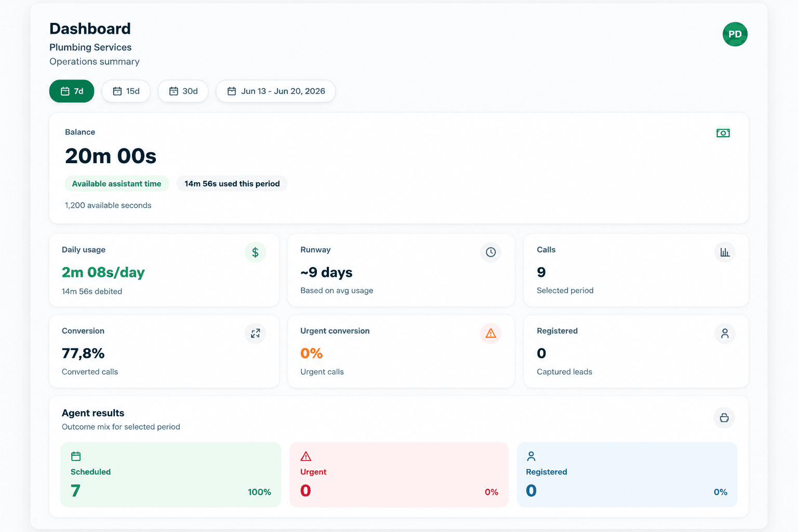Screen dimensions: 798x532
Task: Click the calendar icon on the 30d button
Action: coord(174,91)
